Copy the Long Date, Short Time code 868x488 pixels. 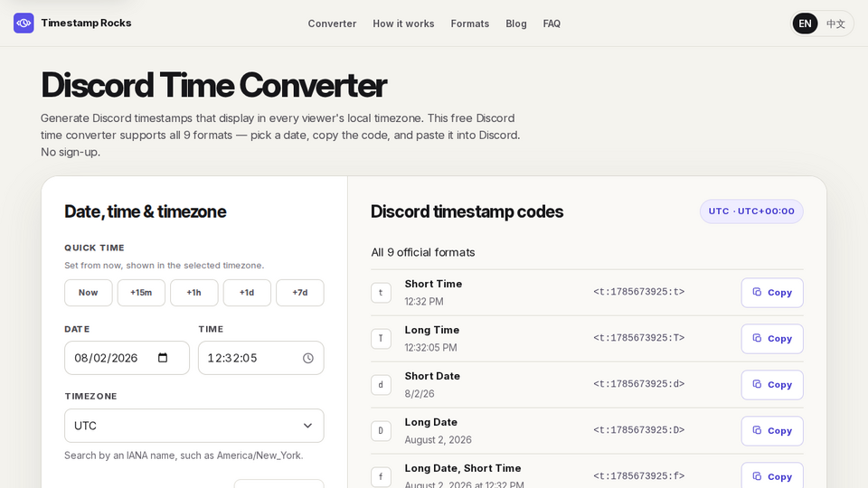[771, 476]
